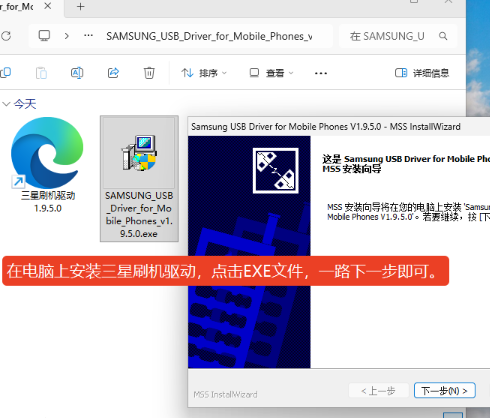This screenshot has height=418, width=490.
Task: Click the share icon in toolbar
Action: click(x=113, y=73)
